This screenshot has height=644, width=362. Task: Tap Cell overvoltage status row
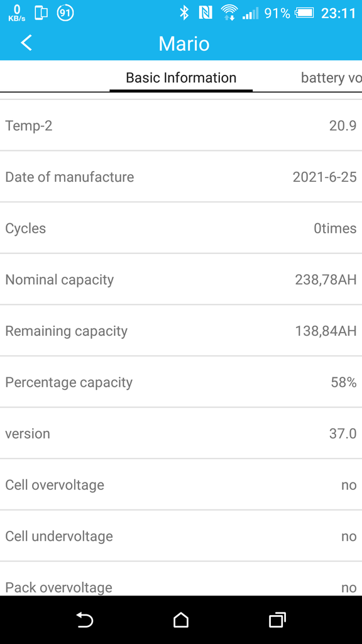pyautogui.click(x=181, y=485)
